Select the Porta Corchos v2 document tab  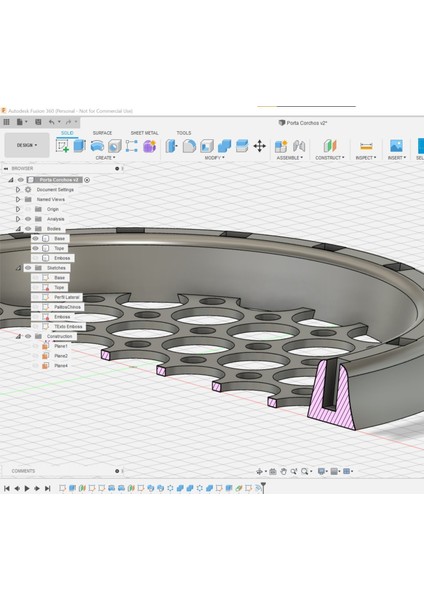point(303,123)
